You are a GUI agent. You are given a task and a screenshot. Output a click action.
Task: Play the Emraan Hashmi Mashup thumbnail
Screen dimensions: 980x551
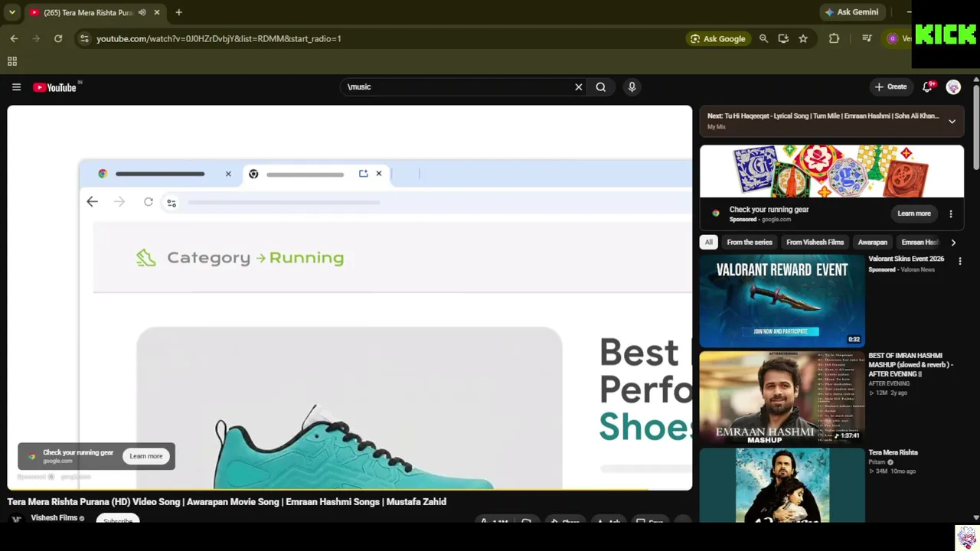[x=782, y=398]
